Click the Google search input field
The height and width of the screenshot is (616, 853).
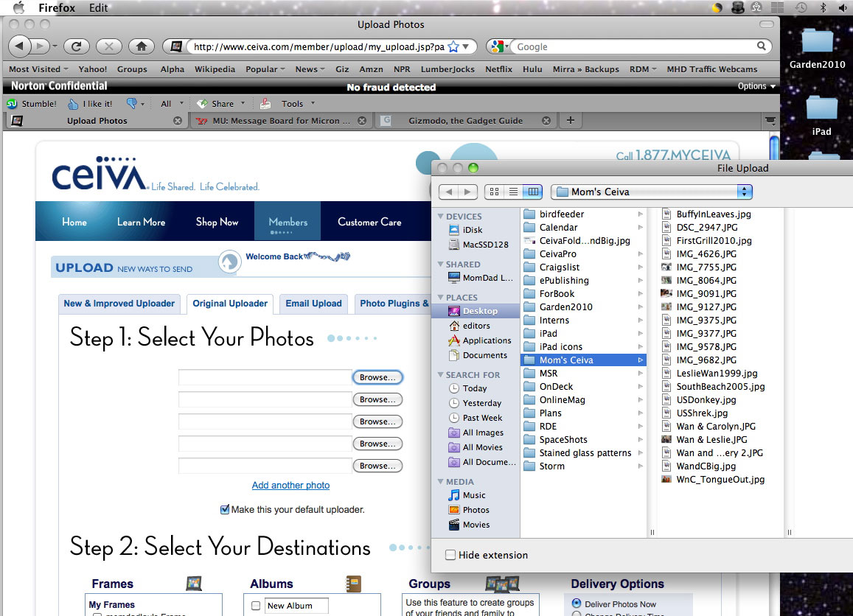click(x=634, y=46)
